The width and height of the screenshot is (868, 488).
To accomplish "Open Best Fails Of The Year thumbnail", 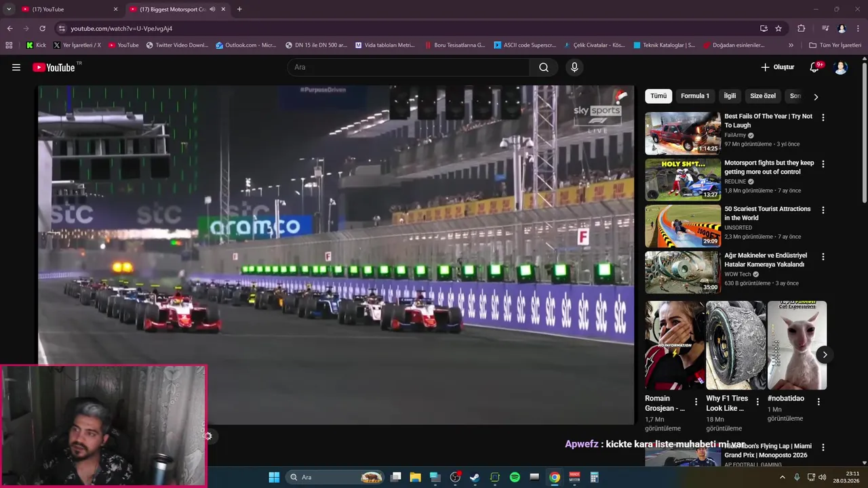I will [x=683, y=134].
